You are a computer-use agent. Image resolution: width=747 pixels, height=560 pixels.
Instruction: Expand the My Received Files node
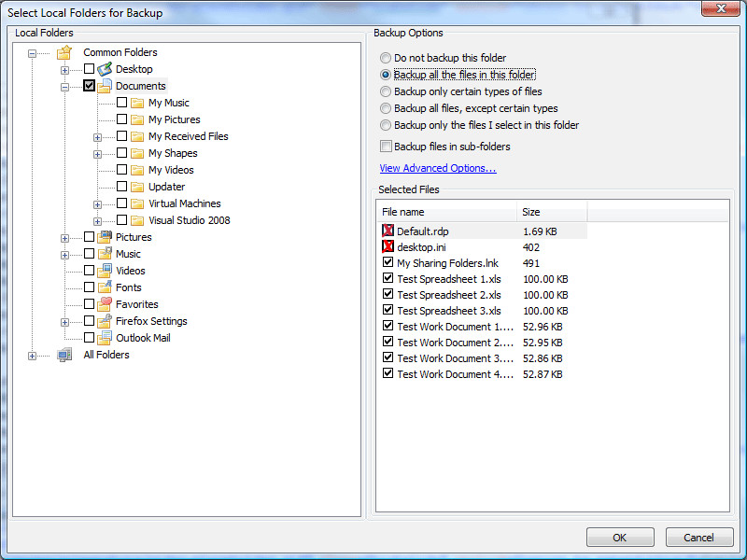coord(97,137)
